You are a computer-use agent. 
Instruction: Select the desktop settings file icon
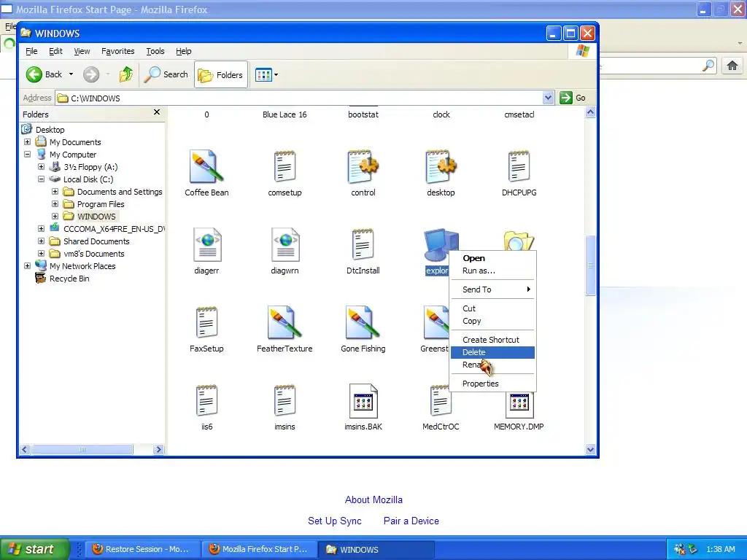click(x=441, y=167)
